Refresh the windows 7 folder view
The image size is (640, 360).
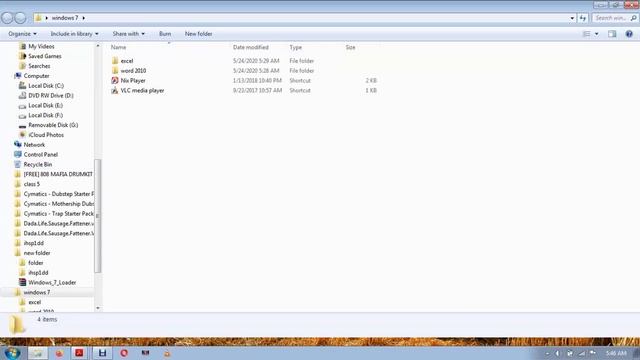point(582,18)
